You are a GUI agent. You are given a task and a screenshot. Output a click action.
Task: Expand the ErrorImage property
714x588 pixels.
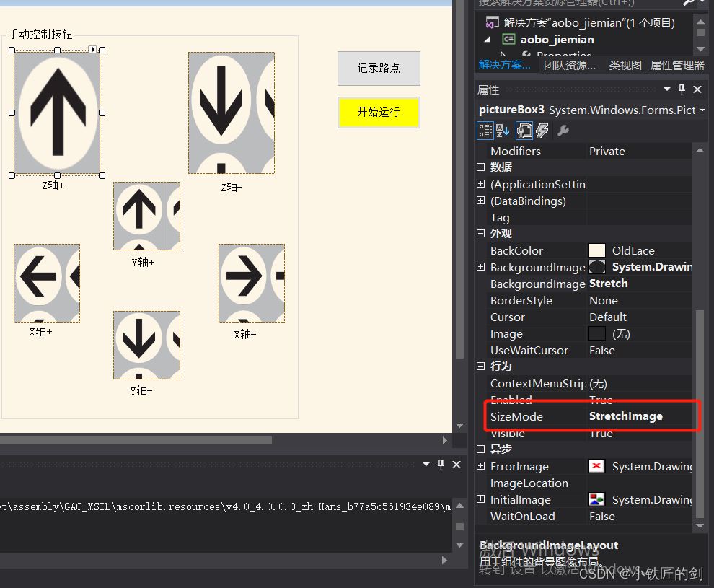click(480, 466)
